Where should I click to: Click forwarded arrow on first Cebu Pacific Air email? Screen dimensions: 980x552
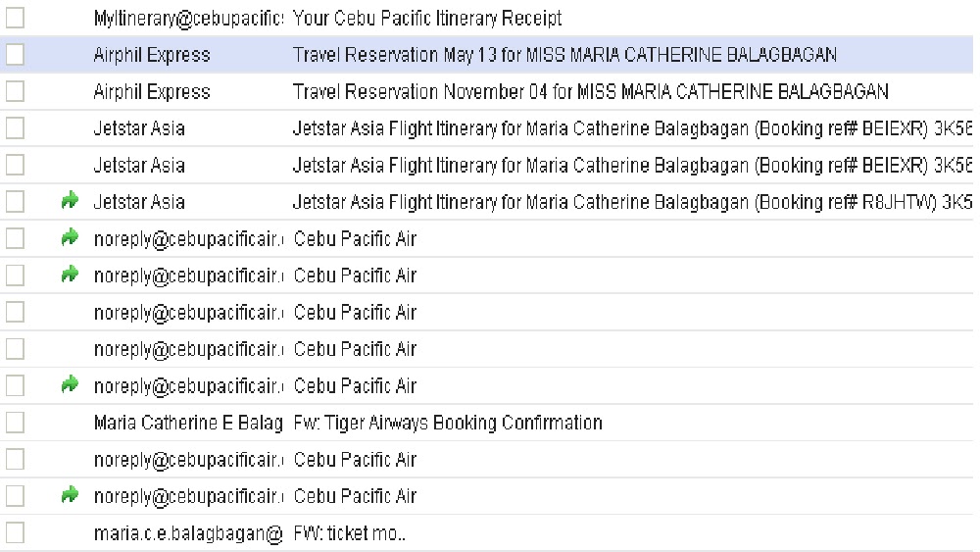[x=69, y=238]
